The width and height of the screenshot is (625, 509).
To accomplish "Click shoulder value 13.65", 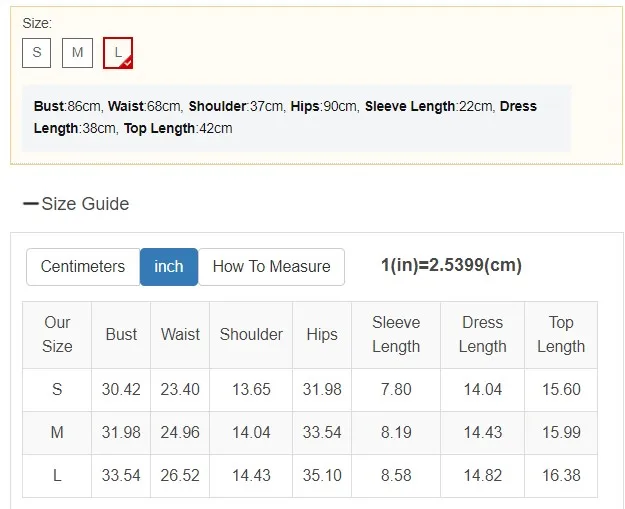I will point(251,389).
